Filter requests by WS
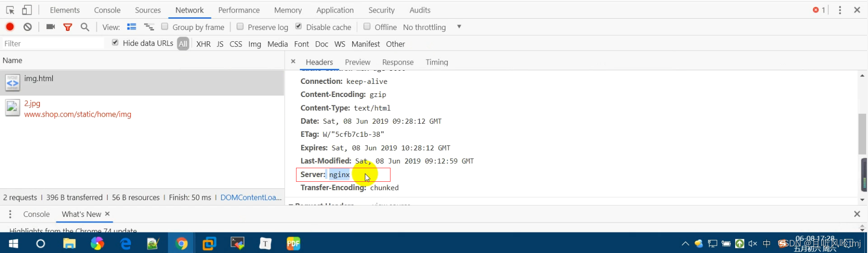This screenshot has height=253, width=868. [x=340, y=44]
